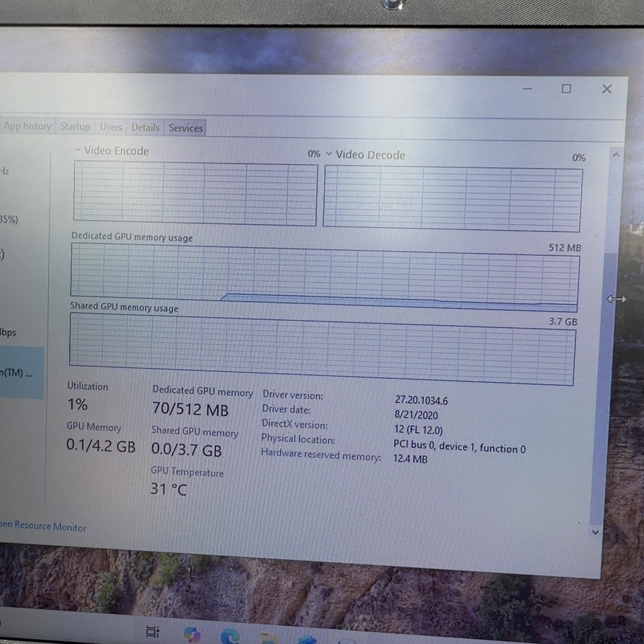Viewport: 644px width, 644px height.
Task: Switch to the Users tab
Action: pos(111,127)
